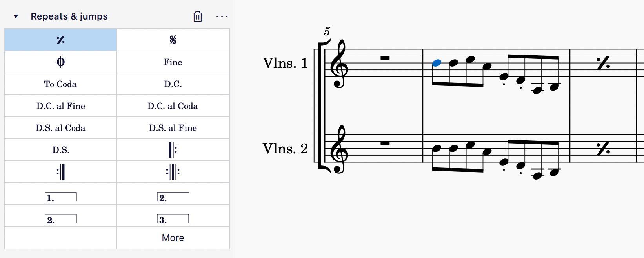Expand More repeat options
The image size is (644, 258).
(x=173, y=238)
